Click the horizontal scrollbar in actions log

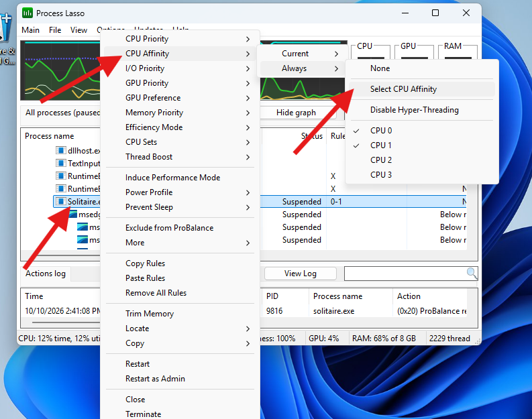[x=66, y=322]
